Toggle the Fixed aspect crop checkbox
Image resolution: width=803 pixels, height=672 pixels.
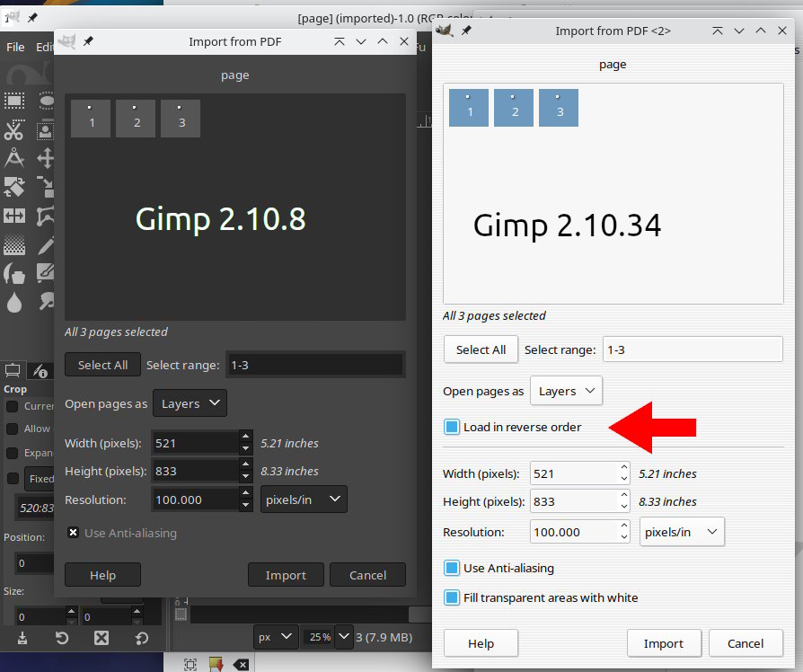(13, 478)
